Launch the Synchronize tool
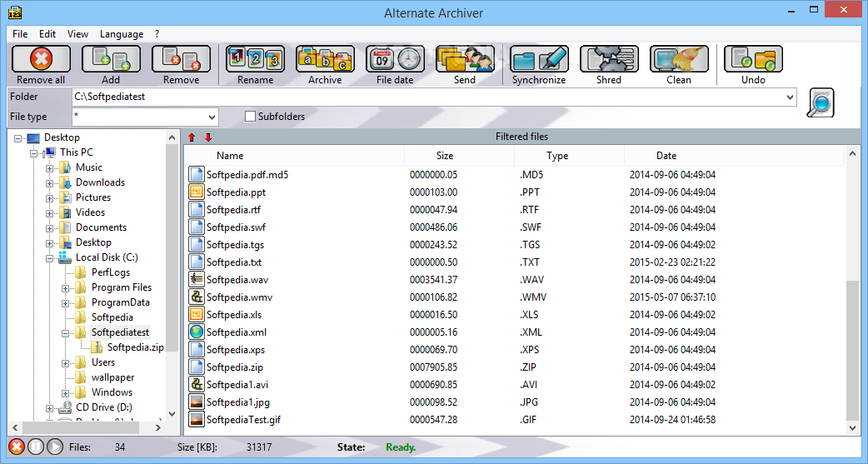 (x=539, y=58)
